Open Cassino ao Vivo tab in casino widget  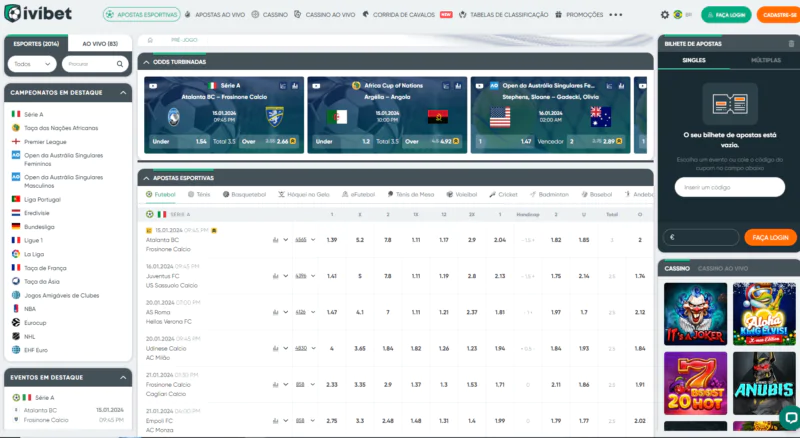coord(722,269)
